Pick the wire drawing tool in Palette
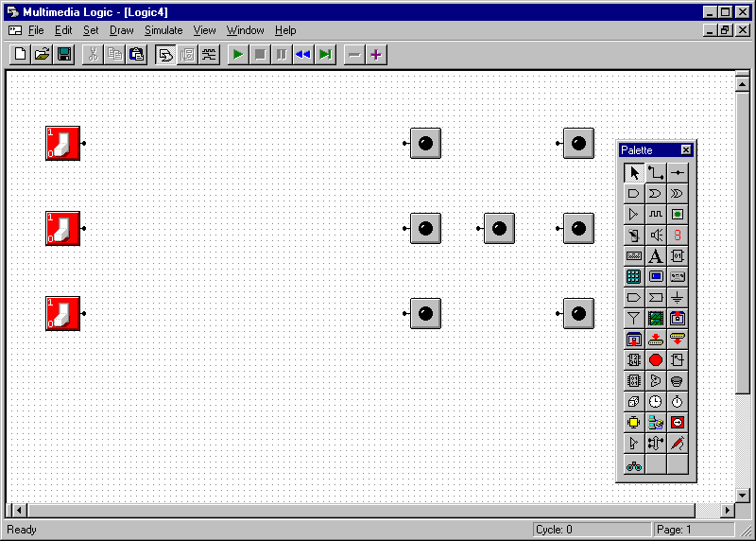This screenshot has height=541, width=756. point(656,172)
